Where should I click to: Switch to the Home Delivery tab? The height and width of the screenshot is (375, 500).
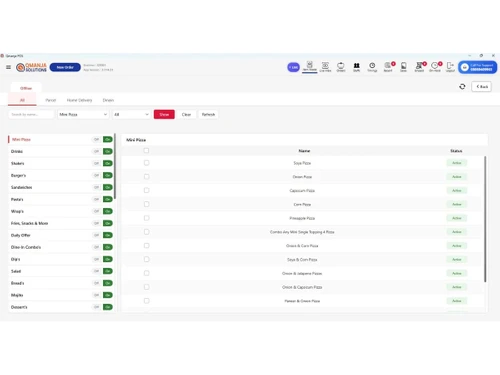coord(79,100)
